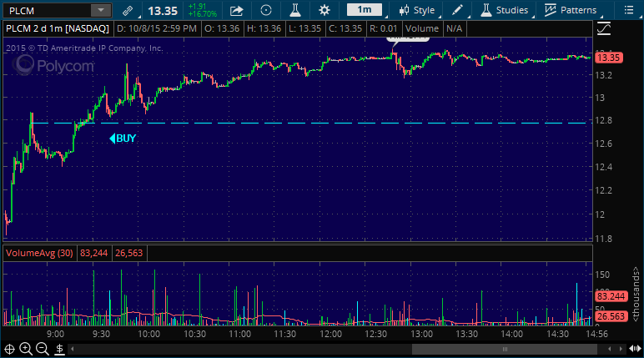This screenshot has height=358, width=644.
Task: Toggle the dollar price-scale icon
Action: click(x=58, y=349)
